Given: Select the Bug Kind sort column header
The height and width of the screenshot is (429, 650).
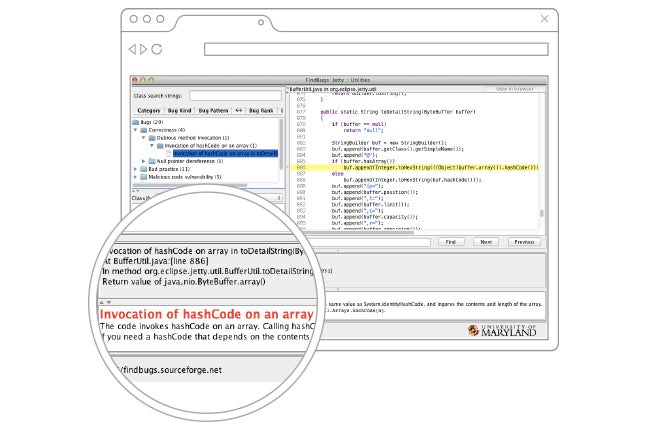Looking at the screenshot, I should coord(179,111).
